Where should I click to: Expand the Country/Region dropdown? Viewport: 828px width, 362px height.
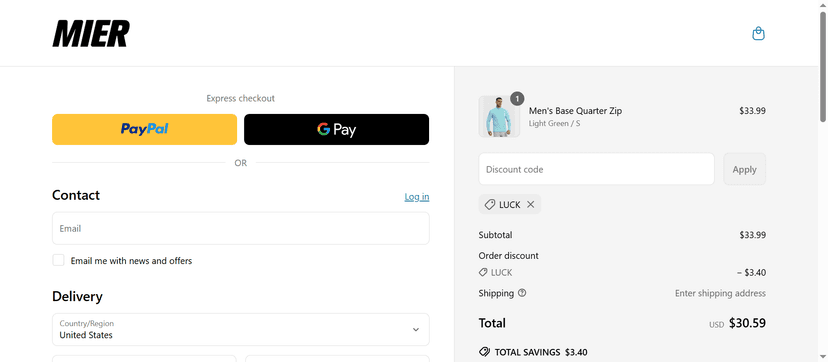[241, 329]
